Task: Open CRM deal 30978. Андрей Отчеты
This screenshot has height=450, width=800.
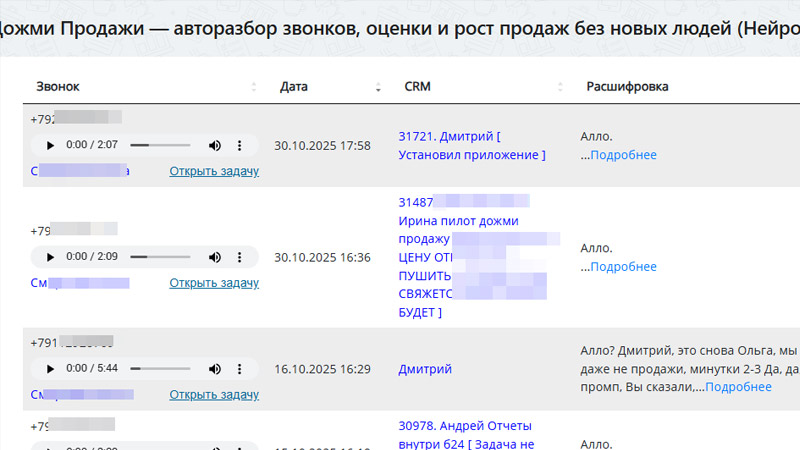Action: 466,435
